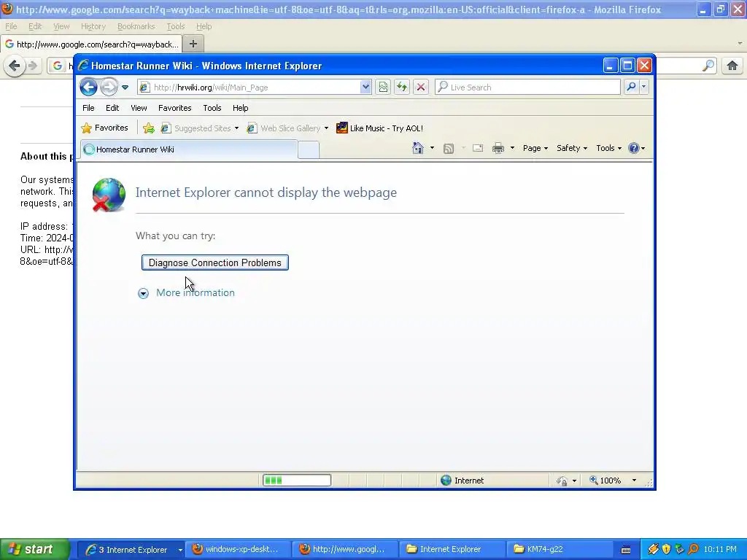Open the IE Tools menu
This screenshot has height=560, width=747.
tap(212, 108)
